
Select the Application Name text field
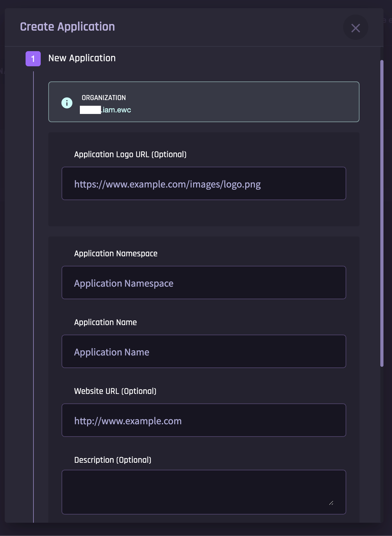tap(204, 352)
